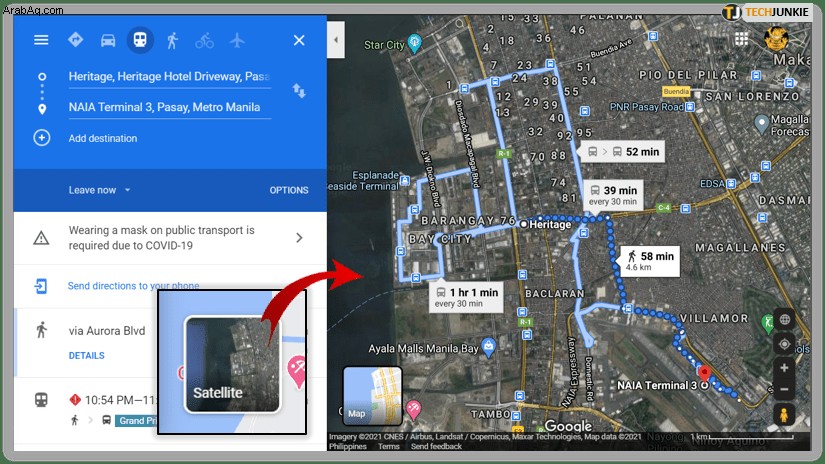This screenshot has width=825, height=464.
Task: Click the PNR Pasay Road station icon
Action: pyautogui.click(x=690, y=107)
